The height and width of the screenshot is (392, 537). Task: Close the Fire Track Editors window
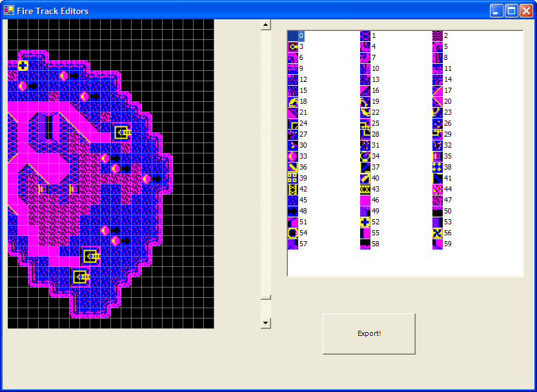[x=527, y=10]
